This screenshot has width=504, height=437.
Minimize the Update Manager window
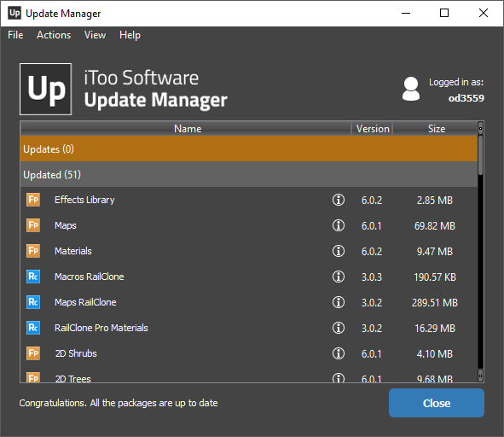pos(406,13)
